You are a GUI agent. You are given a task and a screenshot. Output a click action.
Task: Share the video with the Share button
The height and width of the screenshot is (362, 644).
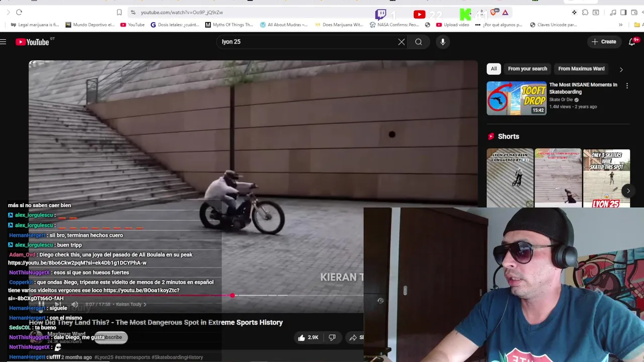356,337
